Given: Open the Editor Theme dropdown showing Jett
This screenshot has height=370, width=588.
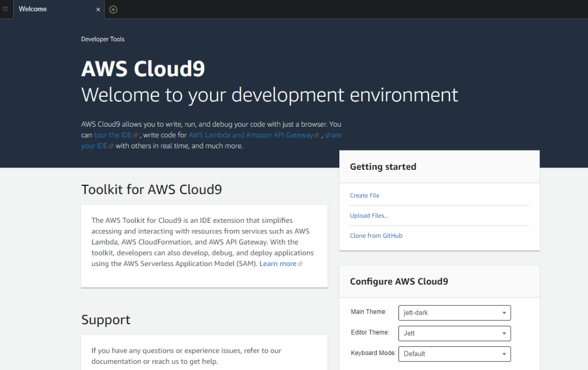Looking at the screenshot, I should pos(454,333).
